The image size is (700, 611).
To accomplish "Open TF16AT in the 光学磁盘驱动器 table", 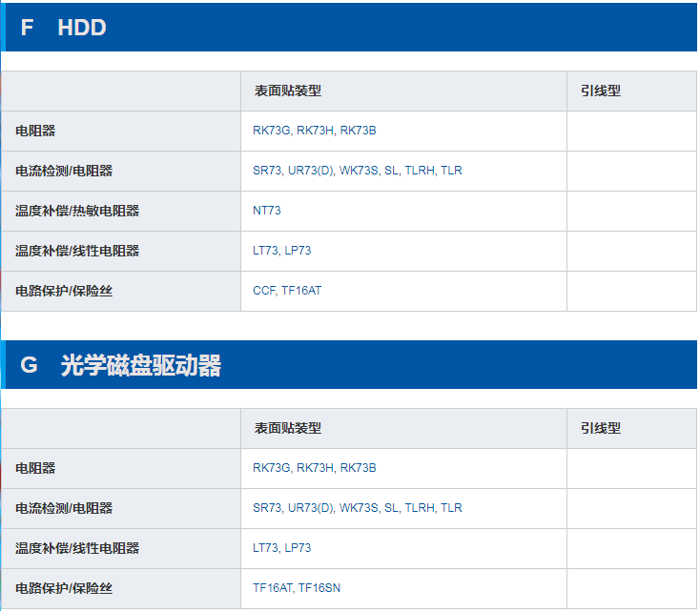I will point(273,588).
